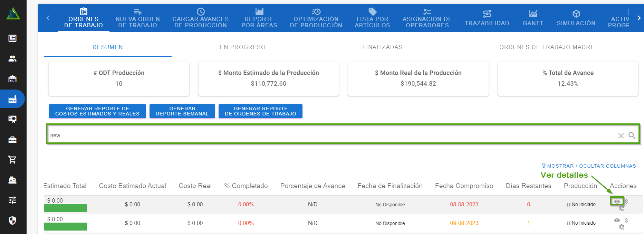
Task: Click the first row's green progress bar
Action: click(x=65, y=208)
